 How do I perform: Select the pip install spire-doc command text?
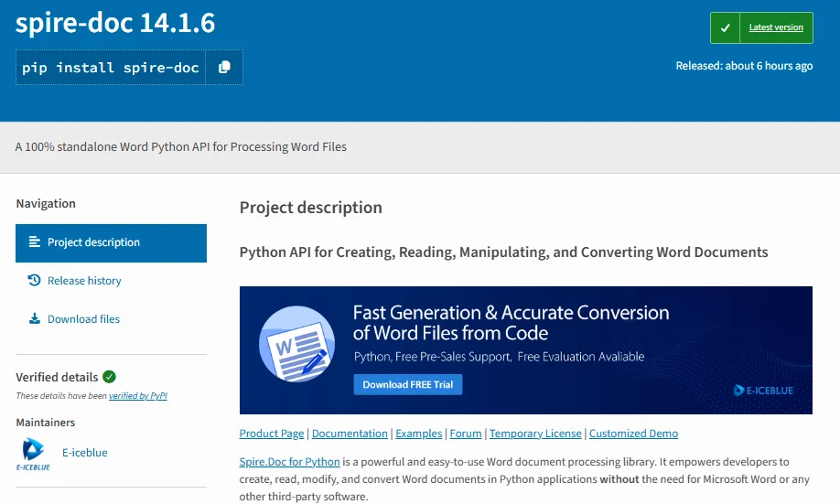point(111,68)
